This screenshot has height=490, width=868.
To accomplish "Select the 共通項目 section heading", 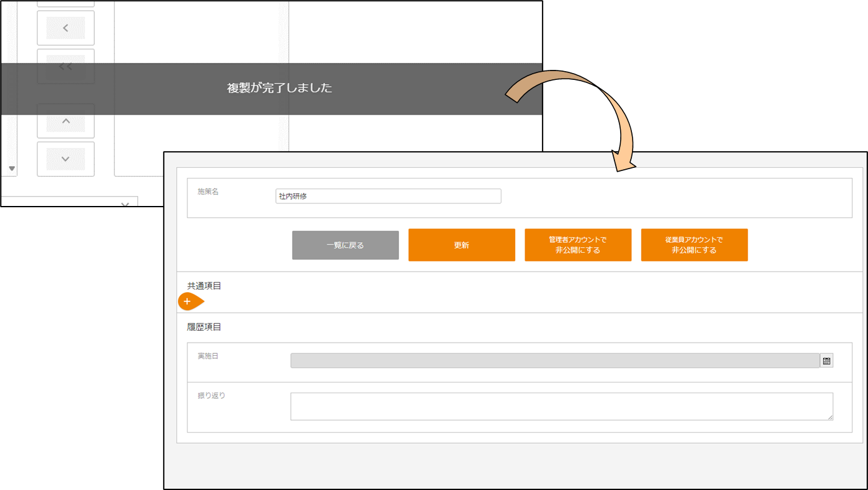I will click(204, 286).
